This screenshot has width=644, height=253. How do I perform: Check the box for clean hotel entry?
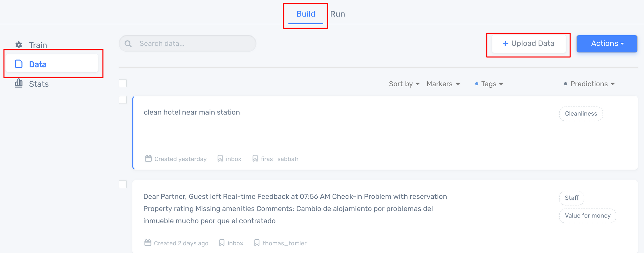(x=123, y=100)
